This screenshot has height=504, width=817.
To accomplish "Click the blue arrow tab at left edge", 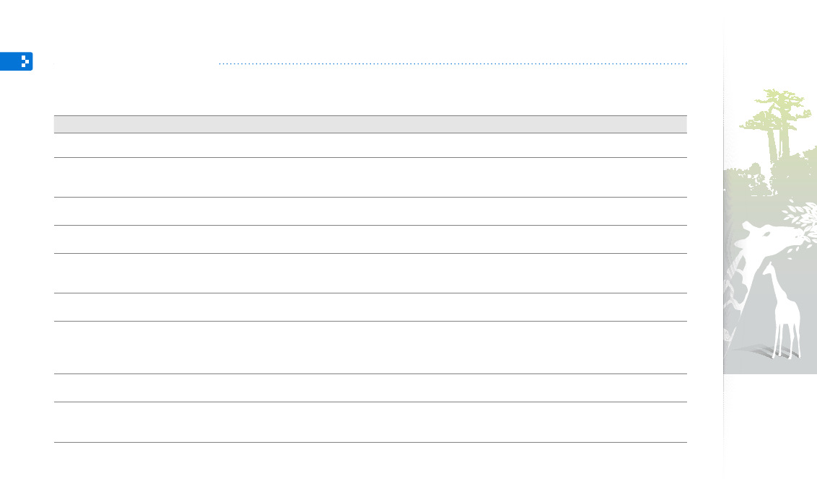I will point(16,61).
